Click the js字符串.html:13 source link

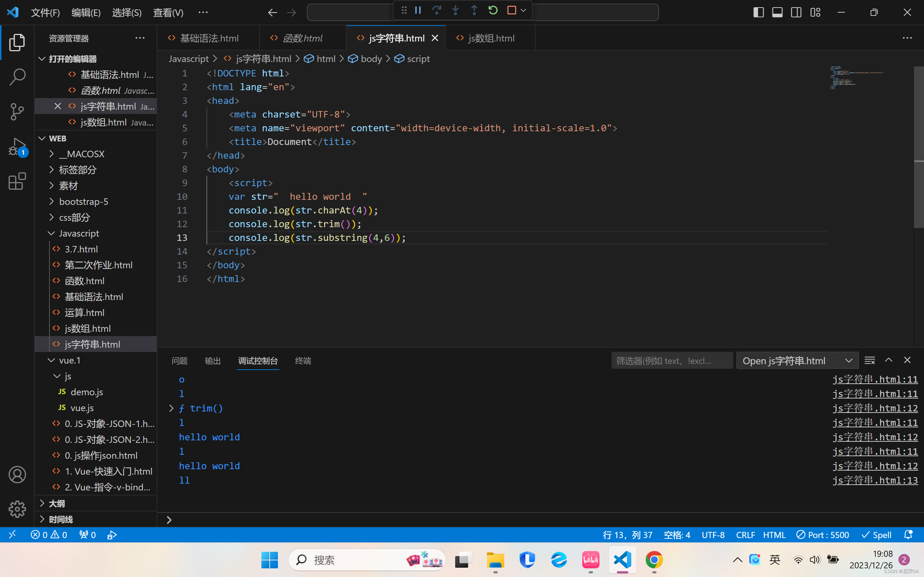875,480
